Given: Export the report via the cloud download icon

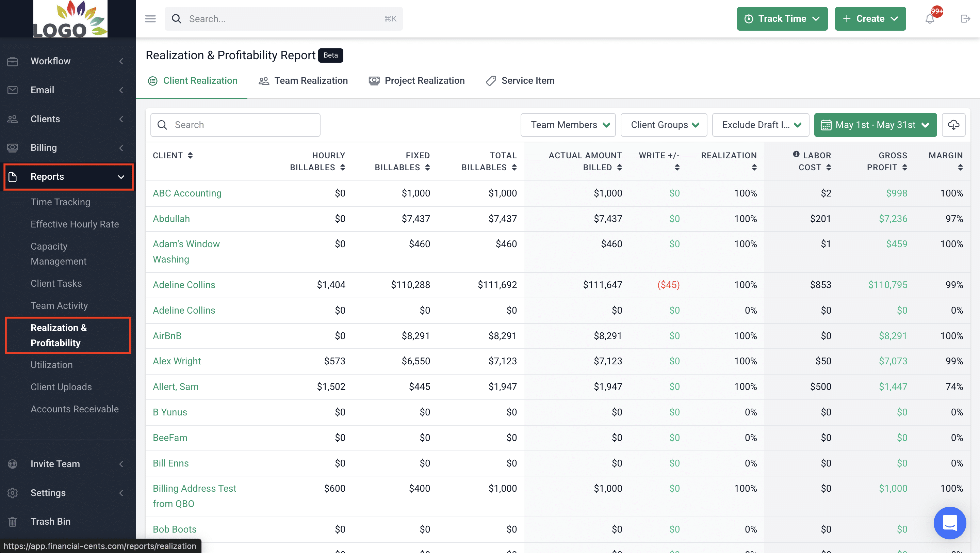Looking at the screenshot, I should pyautogui.click(x=953, y=124).
